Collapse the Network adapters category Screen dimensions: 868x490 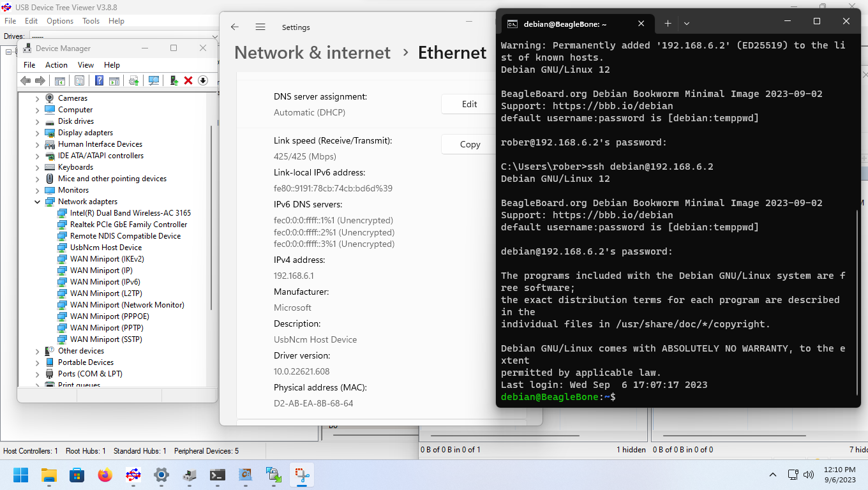click(x=38, y=202)
